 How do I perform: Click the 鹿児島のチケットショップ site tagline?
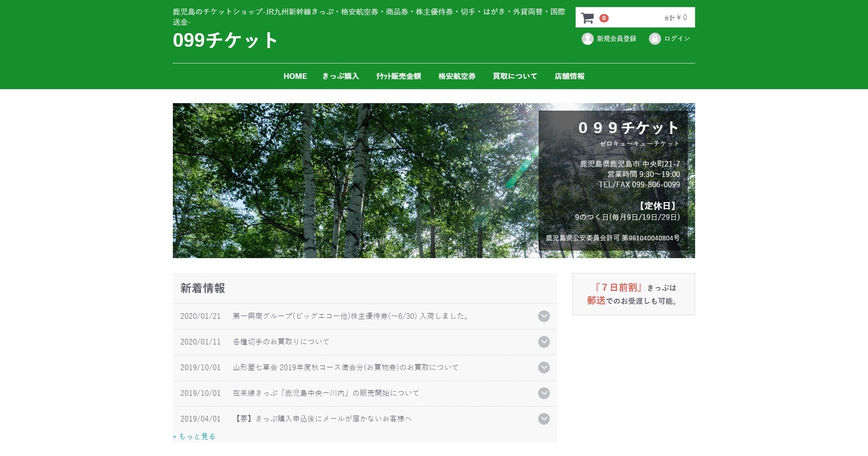(x=369, y=17)
